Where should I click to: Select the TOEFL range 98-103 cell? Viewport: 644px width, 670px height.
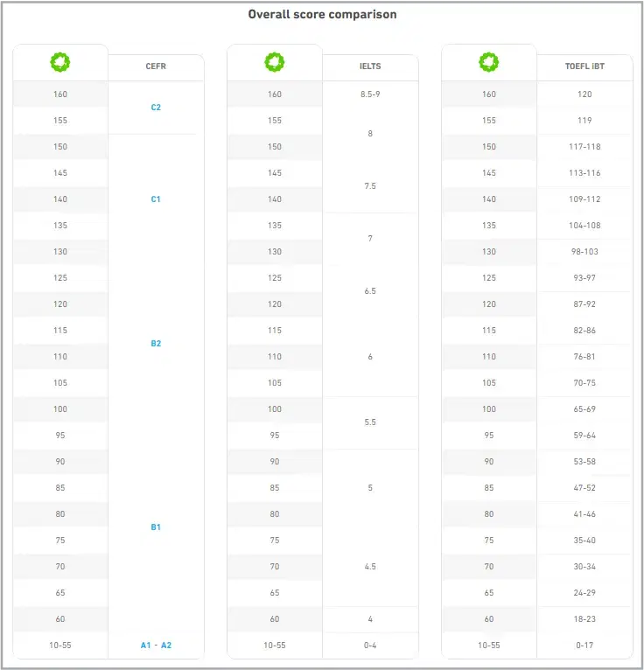(x=584, y=252)
